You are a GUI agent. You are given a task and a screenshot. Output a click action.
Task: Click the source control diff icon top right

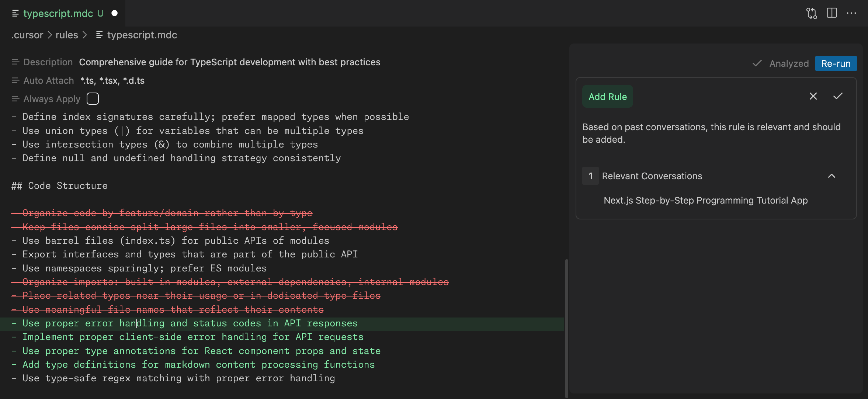[812, 13]
